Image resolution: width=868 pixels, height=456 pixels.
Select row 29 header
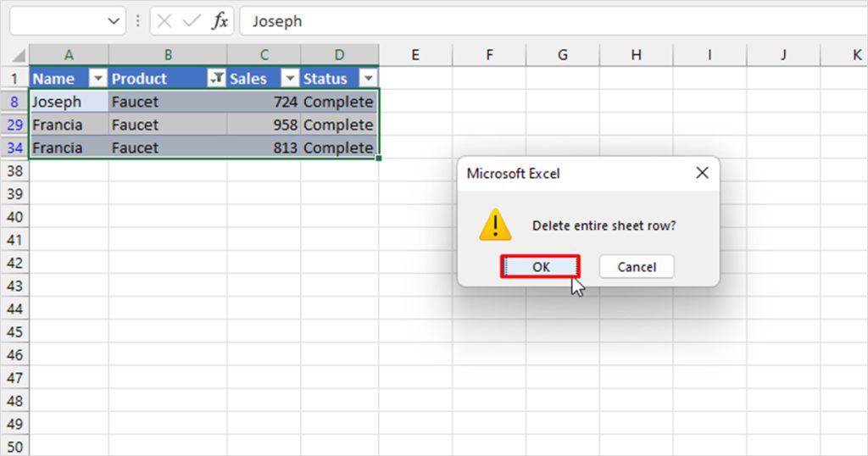point(14,125)
